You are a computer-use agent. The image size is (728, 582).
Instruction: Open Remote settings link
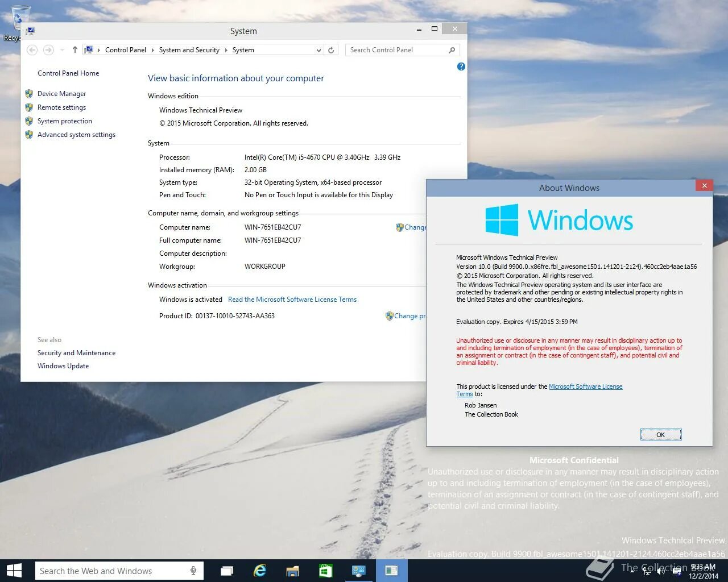click(61, 107)
